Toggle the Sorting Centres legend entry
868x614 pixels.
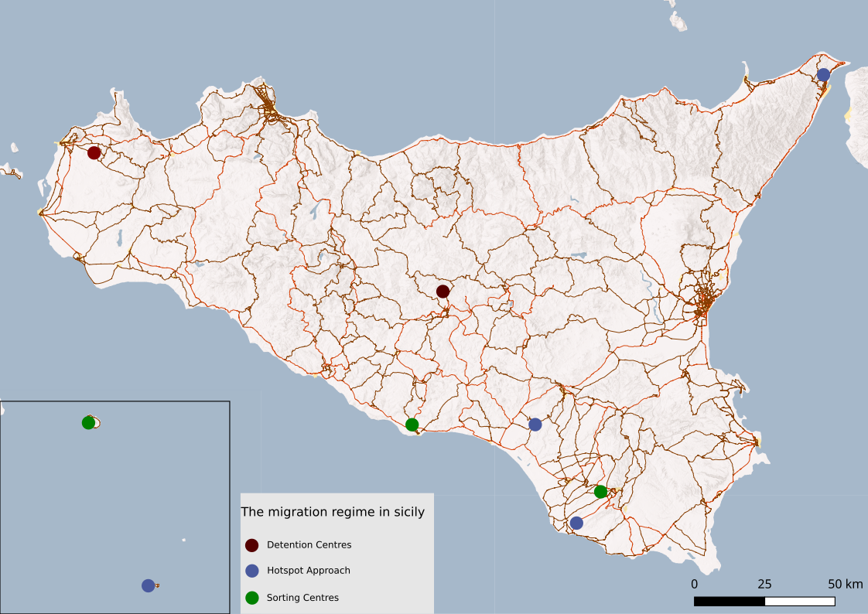[252, 597]
